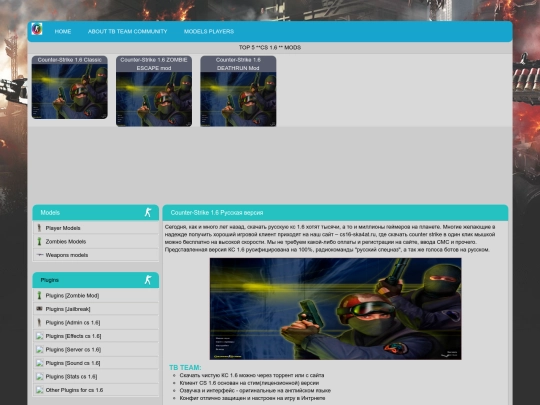Open Counter-Strike 1.6 Classic thumbnail

coord(70,91)
